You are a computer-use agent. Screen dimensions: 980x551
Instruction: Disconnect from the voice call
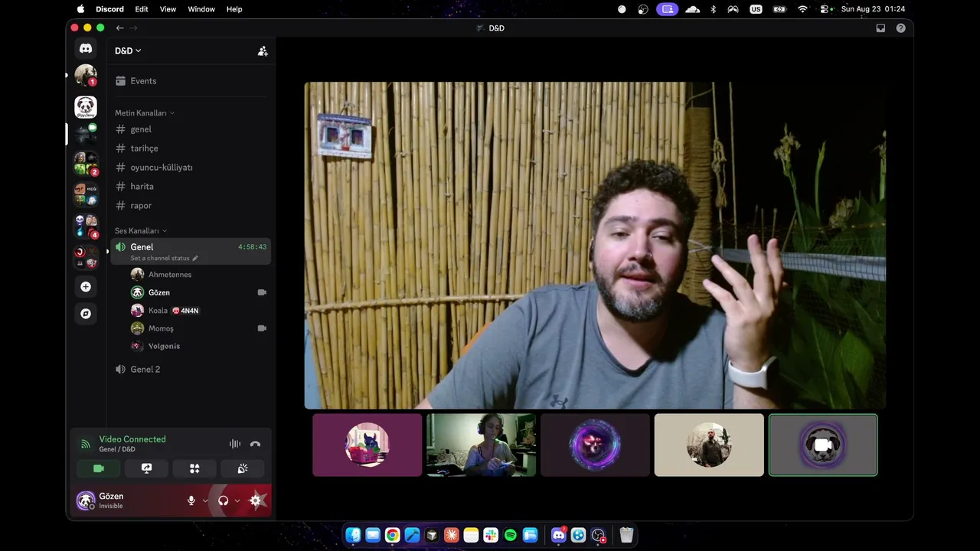(x=256, y=444)
